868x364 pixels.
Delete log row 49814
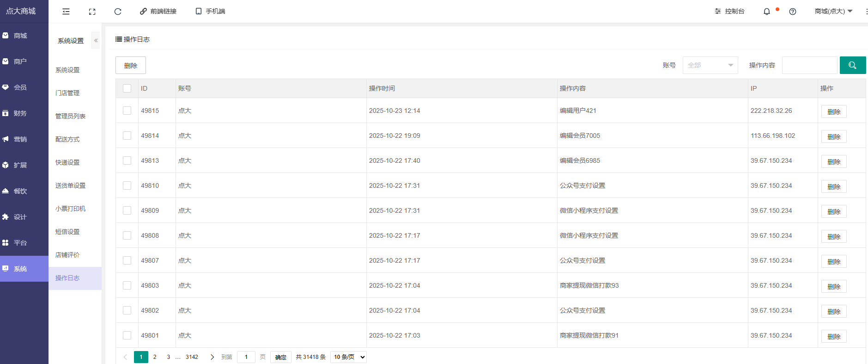pyautogui.click(x=834, y=136)
